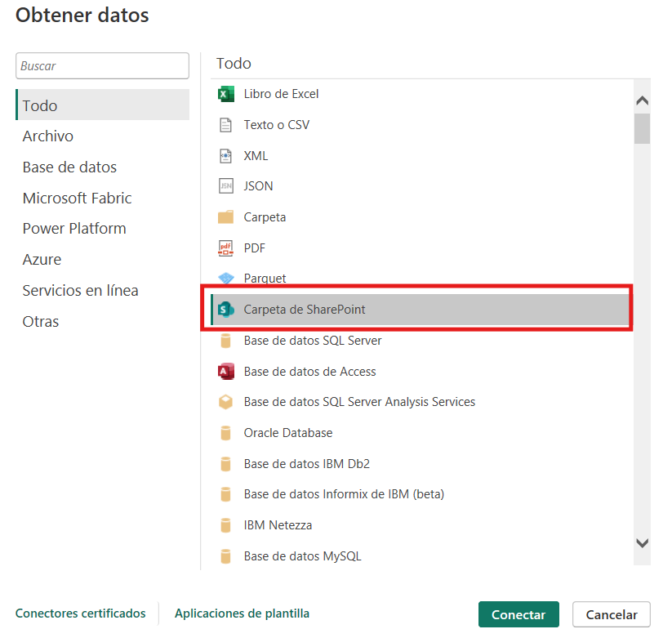Click the scrollbar down arrow
The image size is (672, 638).
[x=642, y=543]
